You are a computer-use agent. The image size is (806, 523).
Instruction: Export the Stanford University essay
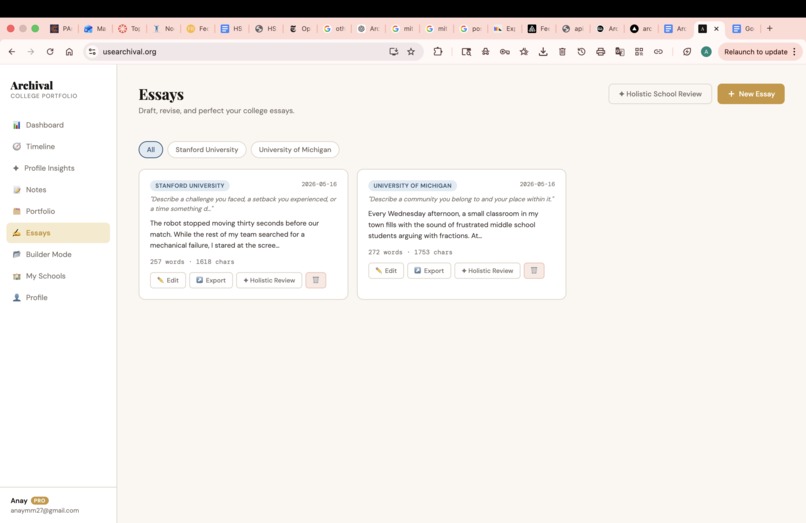pos(211,280)
